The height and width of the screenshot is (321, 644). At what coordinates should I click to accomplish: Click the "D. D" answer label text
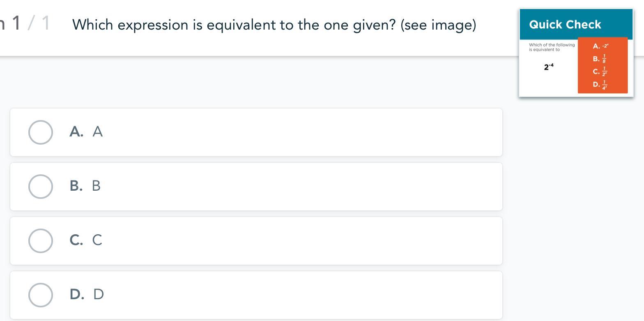[x=87, y=294]
